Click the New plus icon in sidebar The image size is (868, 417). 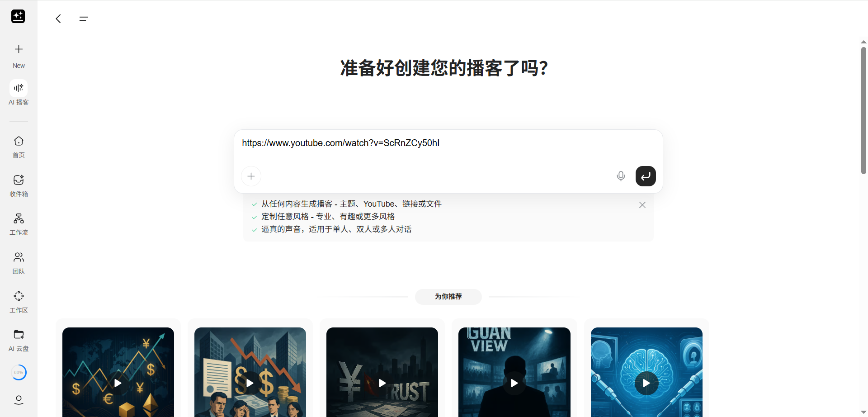19,49
